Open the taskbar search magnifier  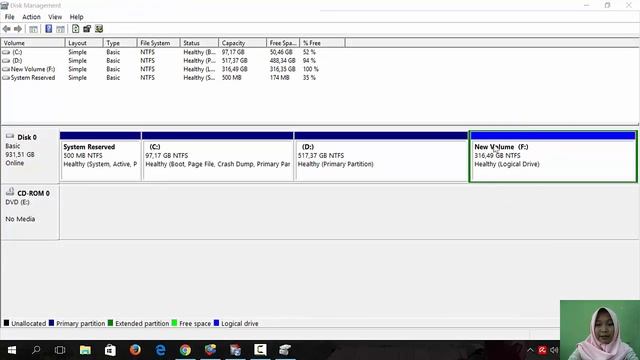[36, 350]
